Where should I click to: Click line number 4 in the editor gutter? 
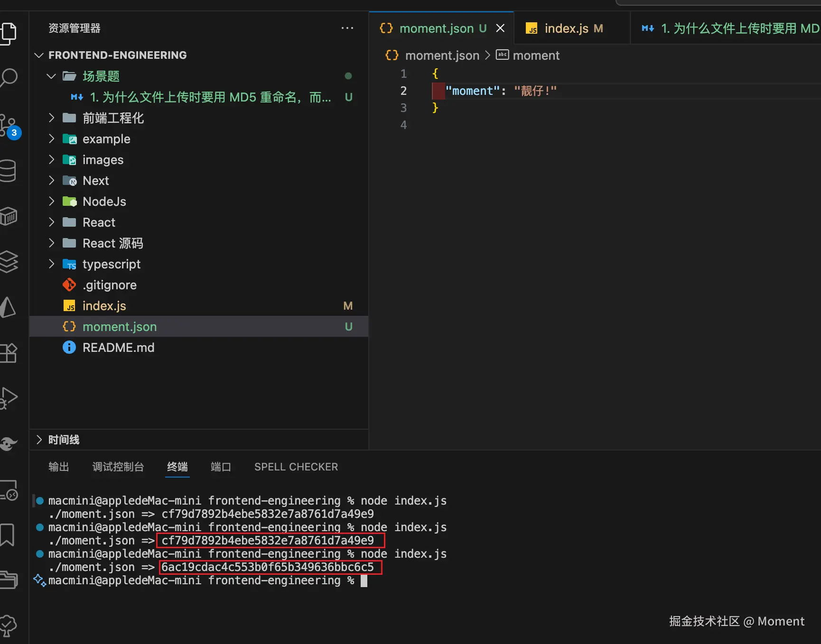(x=403, y=125)
